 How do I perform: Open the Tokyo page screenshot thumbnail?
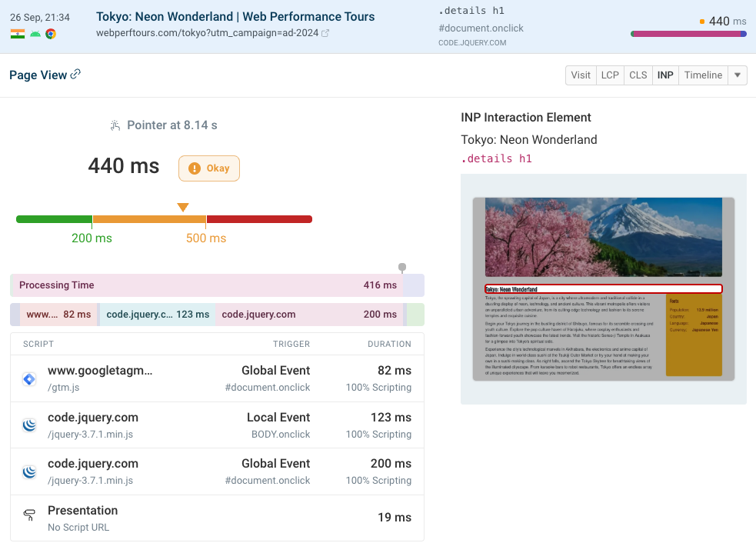[x=604, y=289]
